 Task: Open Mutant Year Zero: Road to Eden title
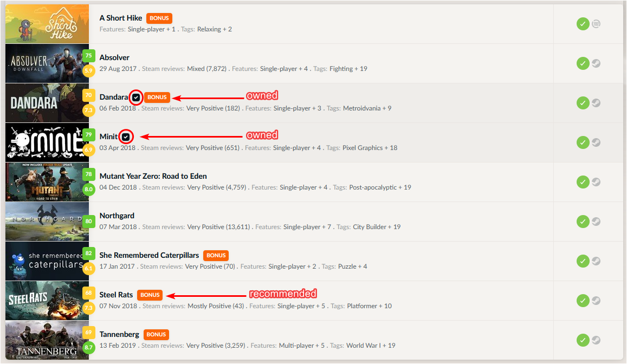point(153,176)
